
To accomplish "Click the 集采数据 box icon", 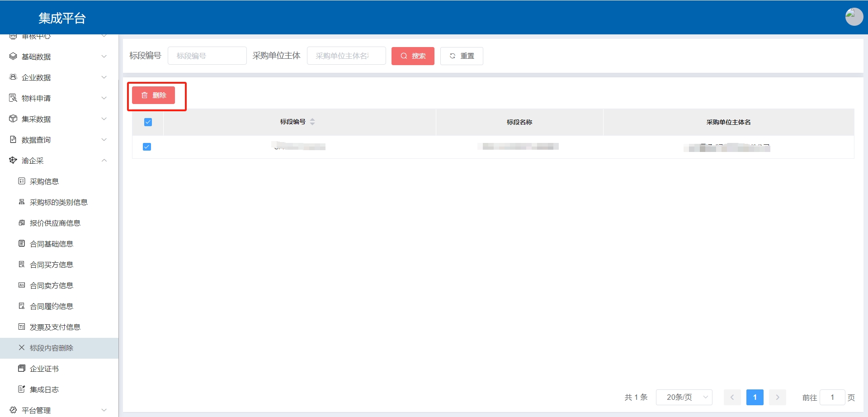I will 13,119.
